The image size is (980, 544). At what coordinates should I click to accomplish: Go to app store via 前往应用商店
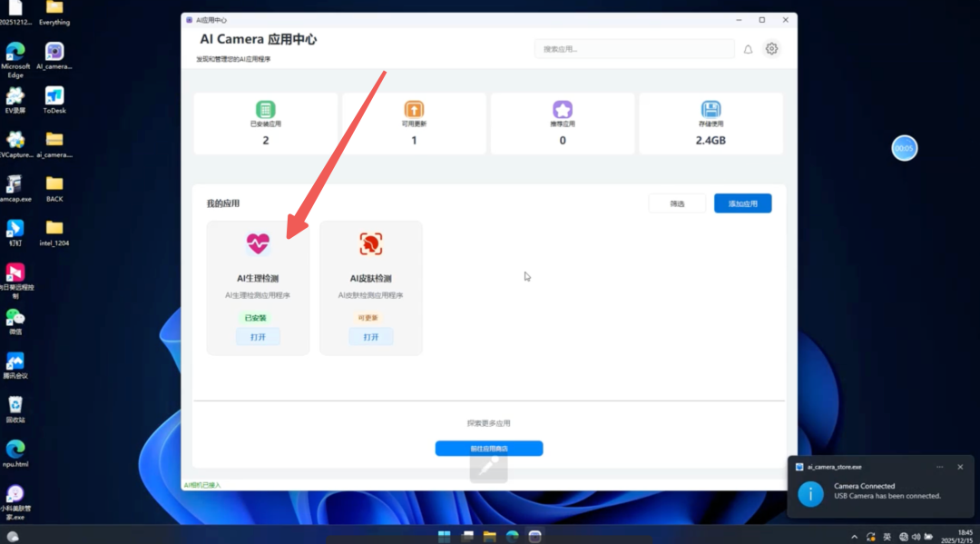pyautogui.click(x=488, y=449)
